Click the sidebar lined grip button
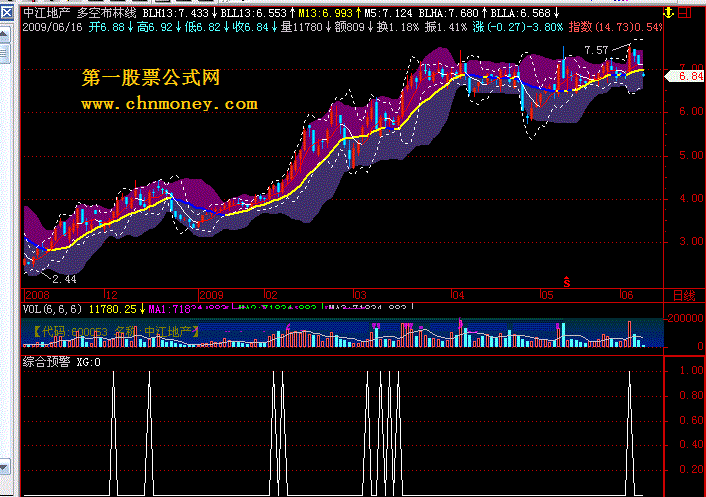This screenshot has width=706, height=497. [x=4, y=54]
